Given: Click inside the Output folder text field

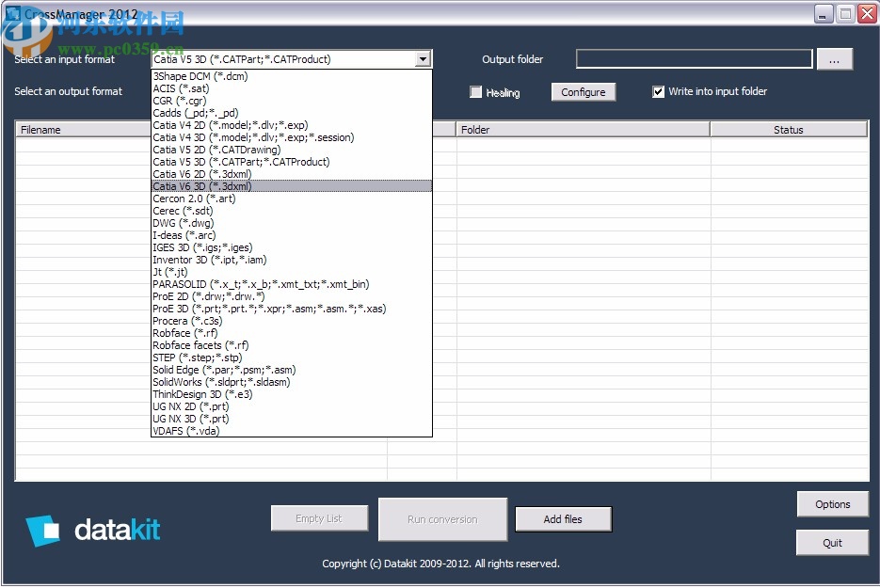Looking at the screenshot, I should tap(694, 58).
